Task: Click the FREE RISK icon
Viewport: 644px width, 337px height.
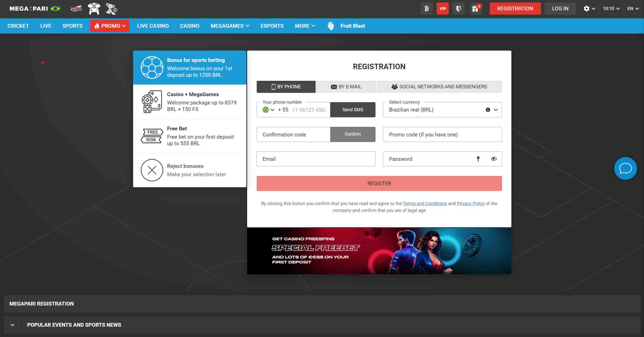Action: [x=152, y=136]
